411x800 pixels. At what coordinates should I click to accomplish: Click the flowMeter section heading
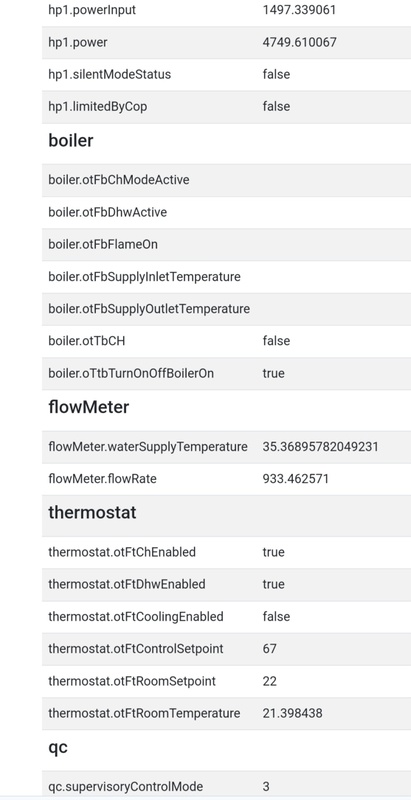point(89,407)
